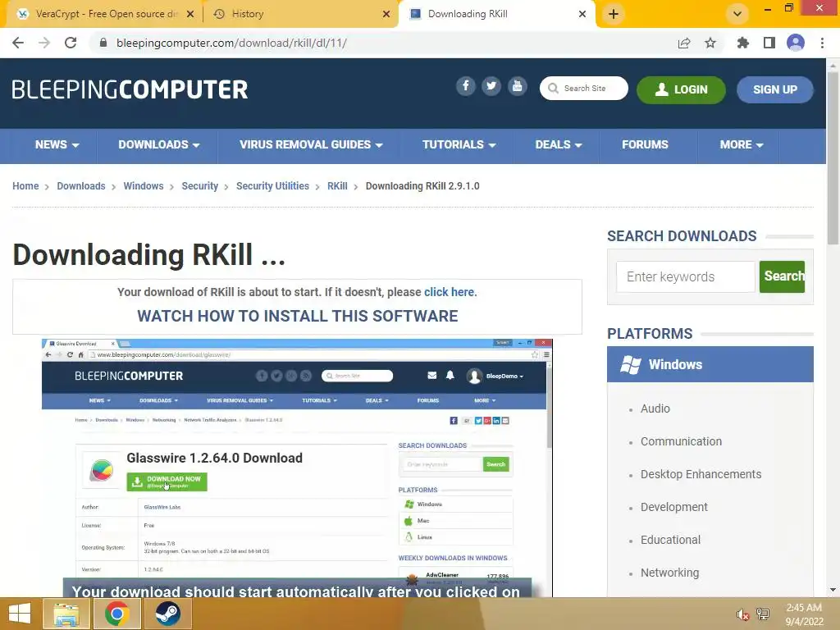
Task: Open the Networking category
Action: [669, 573]
